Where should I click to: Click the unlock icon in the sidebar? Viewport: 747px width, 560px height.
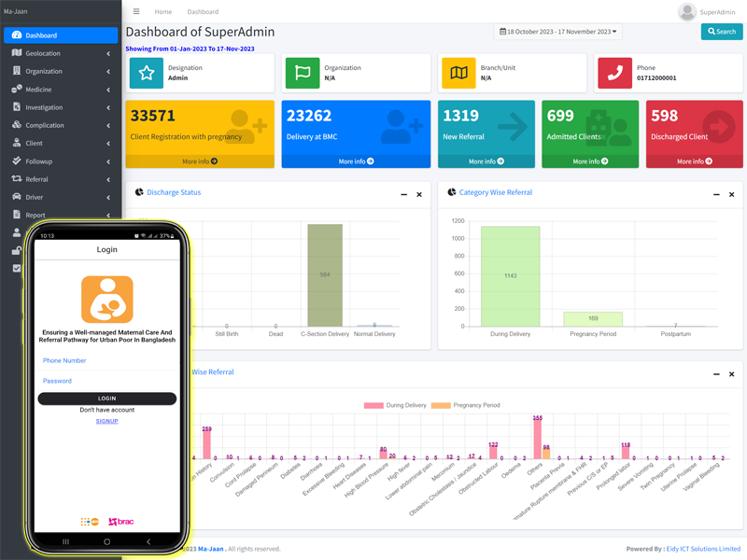point(17,251)
